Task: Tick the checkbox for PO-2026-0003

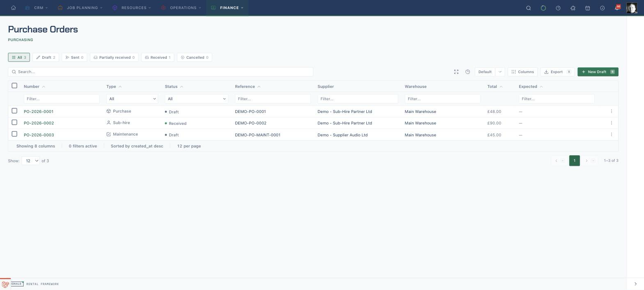Action: [x=14, y=133]
